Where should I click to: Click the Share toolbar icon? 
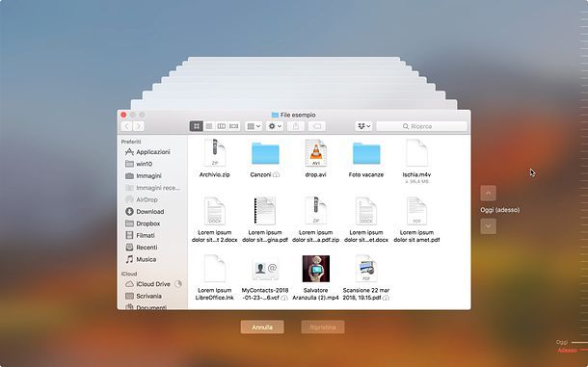pos(296,126)
